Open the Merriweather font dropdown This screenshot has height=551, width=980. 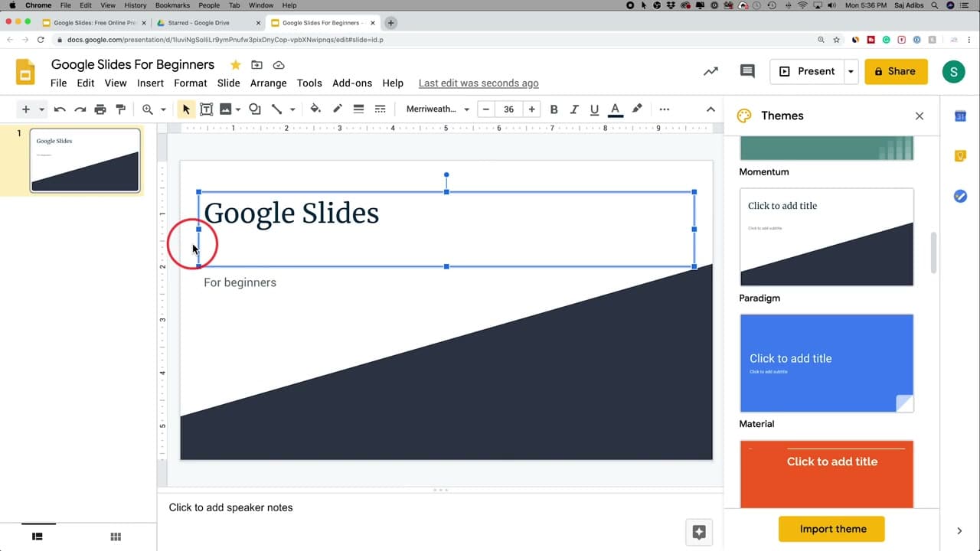tap(437, 109)
